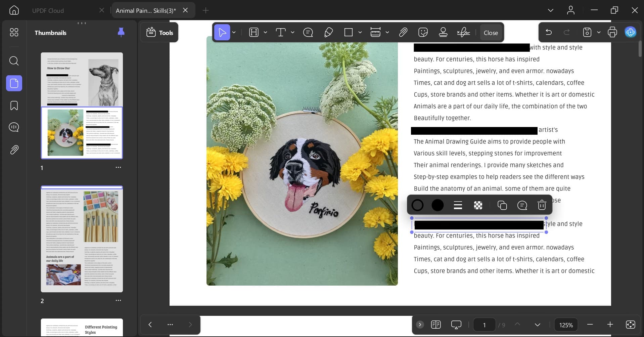Add a comment note with toolbar
The image size is (644, 337).
[x=308, y=33]
